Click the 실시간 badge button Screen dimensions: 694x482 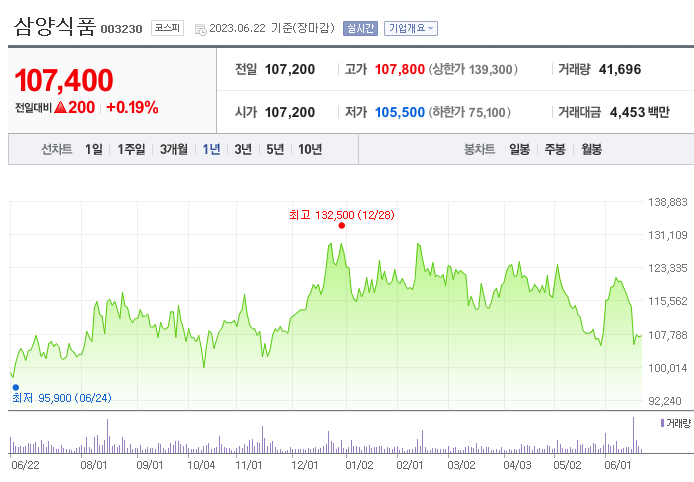tap(360, 28)
